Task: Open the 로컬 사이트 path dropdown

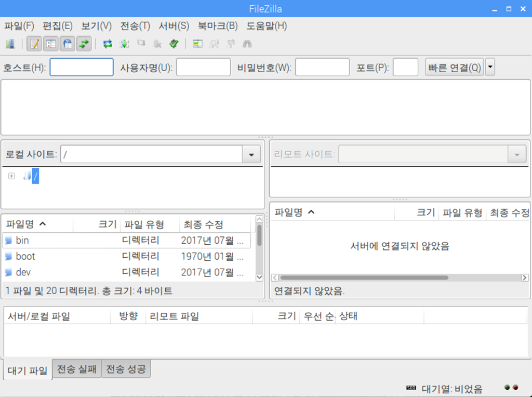Action: (251, 154)
